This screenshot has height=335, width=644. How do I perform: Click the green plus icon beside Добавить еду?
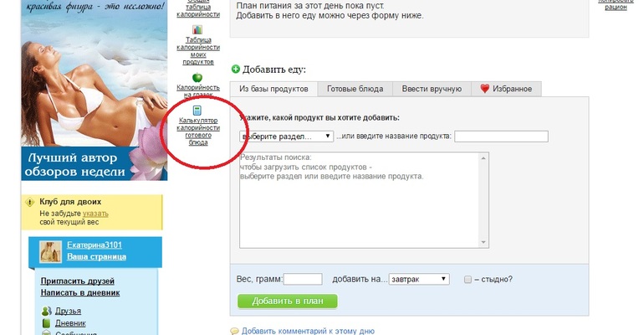(x=236, y=70)
